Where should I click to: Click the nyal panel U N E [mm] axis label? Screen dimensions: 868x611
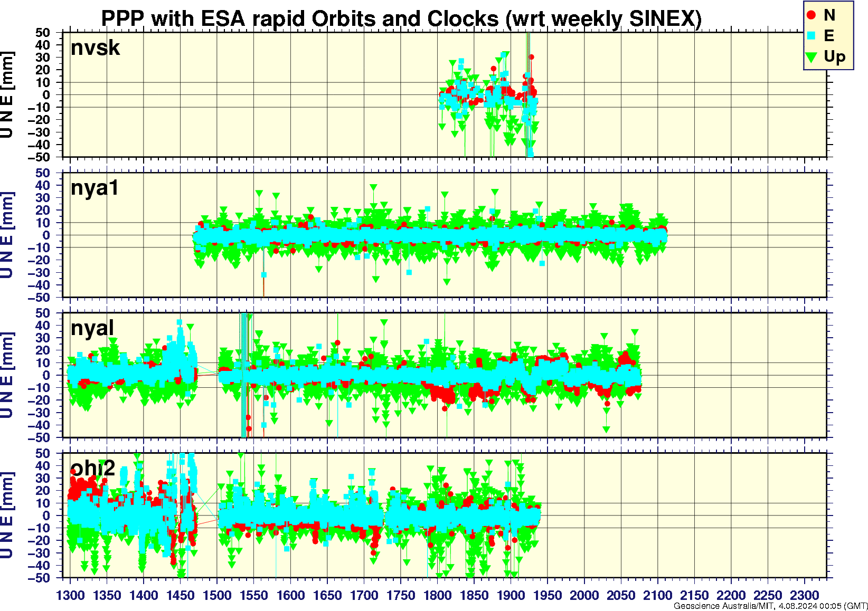tap(6, 375)
